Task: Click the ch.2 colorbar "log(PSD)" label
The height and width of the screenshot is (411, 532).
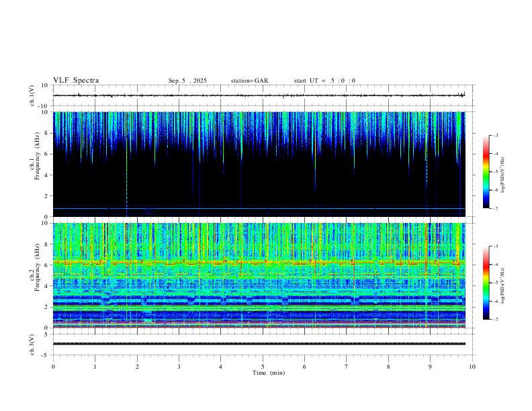Action: (503, 285)
